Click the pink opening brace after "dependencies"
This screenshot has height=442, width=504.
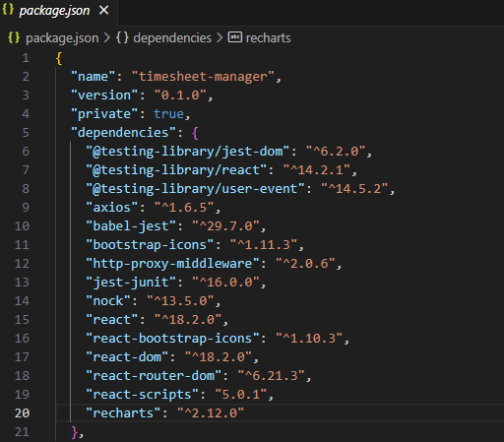pyautogui.click(x=195, y=133)
